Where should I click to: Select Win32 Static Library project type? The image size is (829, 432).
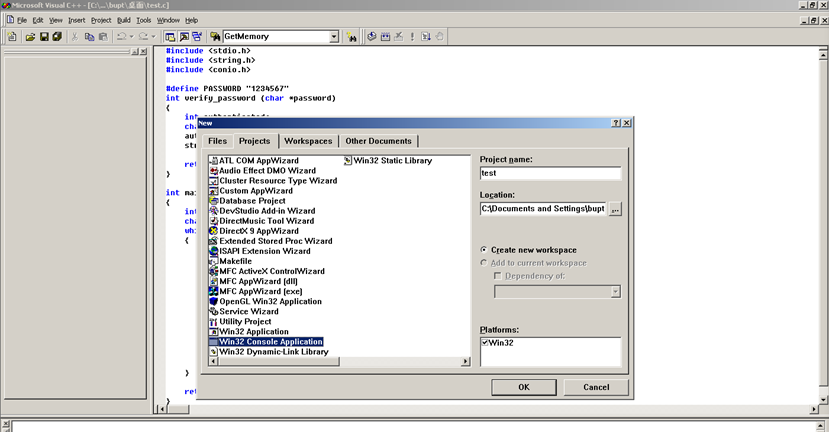(392, 160)
